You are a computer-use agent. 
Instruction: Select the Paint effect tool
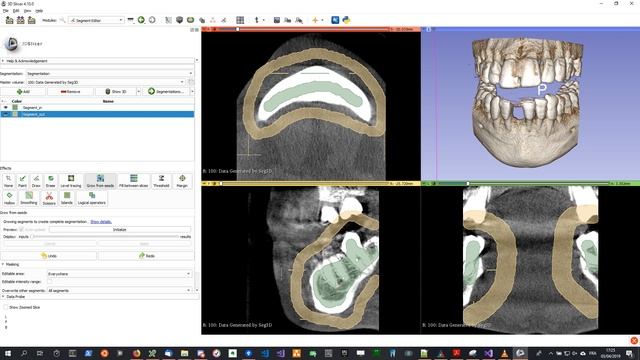coord(22,181)
